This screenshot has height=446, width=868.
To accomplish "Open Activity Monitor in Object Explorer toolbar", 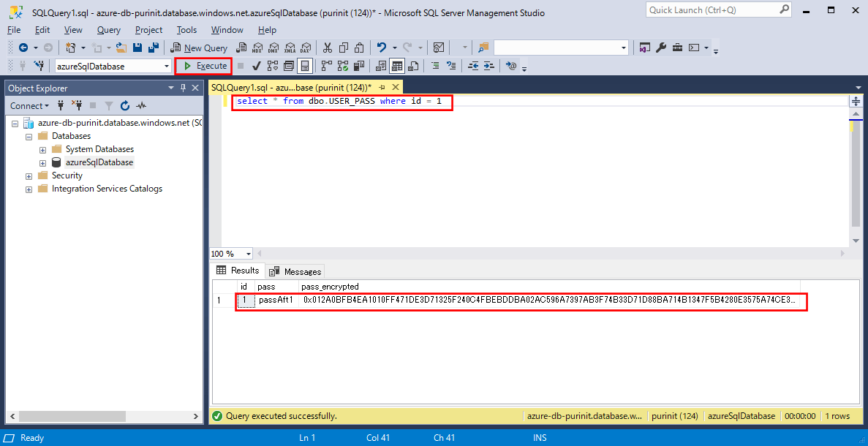I will point(141,105).
